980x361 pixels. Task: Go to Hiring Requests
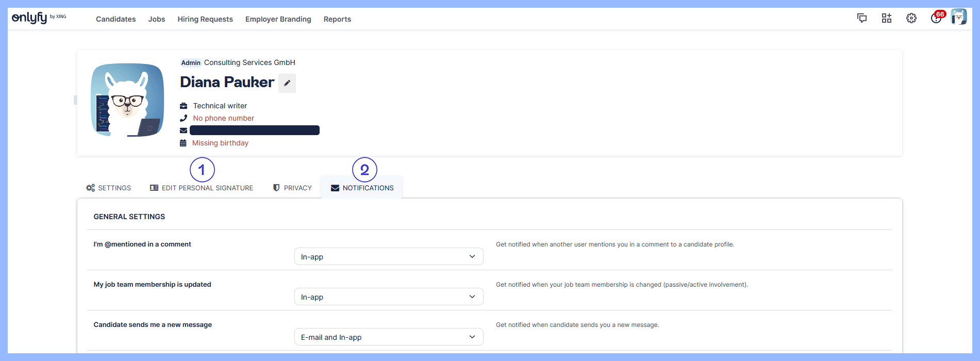(x=205, y=19)
